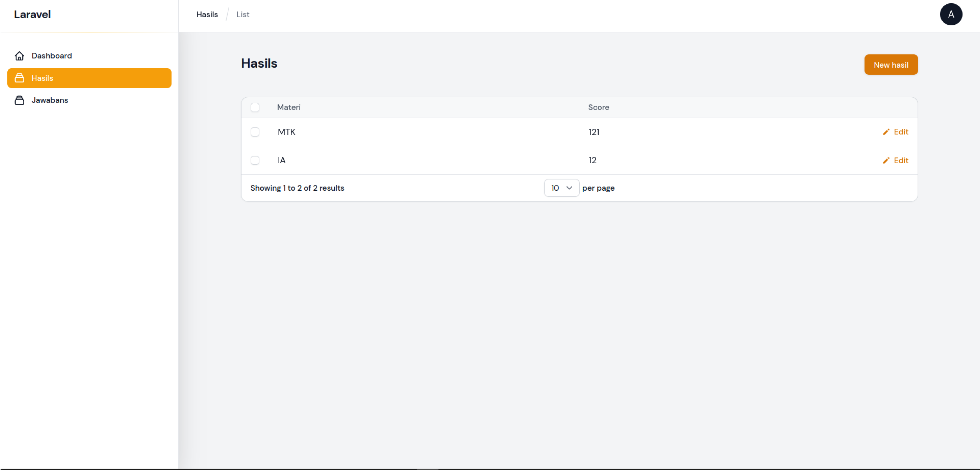Viewport: 980px width, 470px height.
Task: Click Edit link for IA
Action: 901,161
